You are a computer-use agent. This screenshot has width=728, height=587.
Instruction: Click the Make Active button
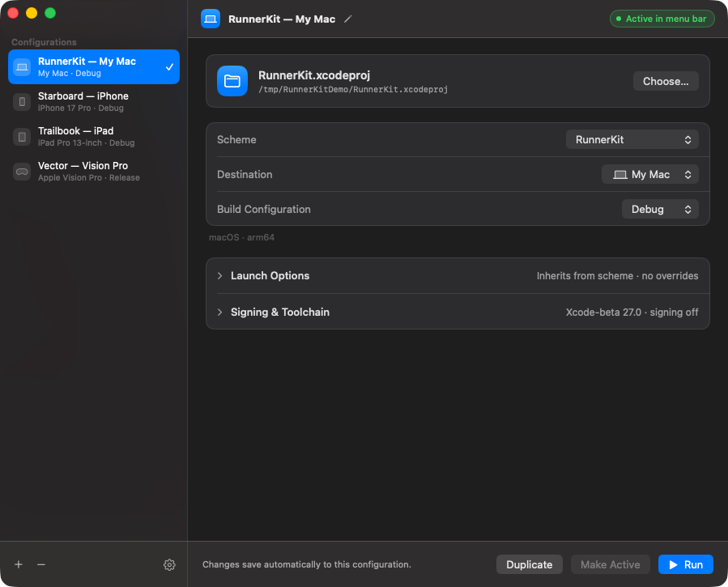610,564
